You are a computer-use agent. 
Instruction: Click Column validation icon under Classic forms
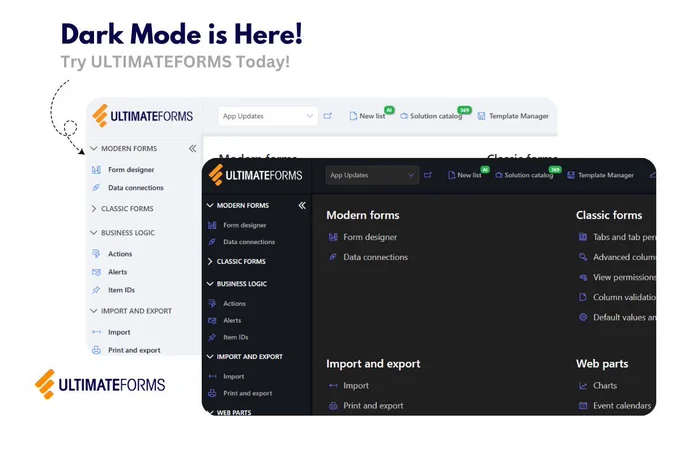click(583, 297)
